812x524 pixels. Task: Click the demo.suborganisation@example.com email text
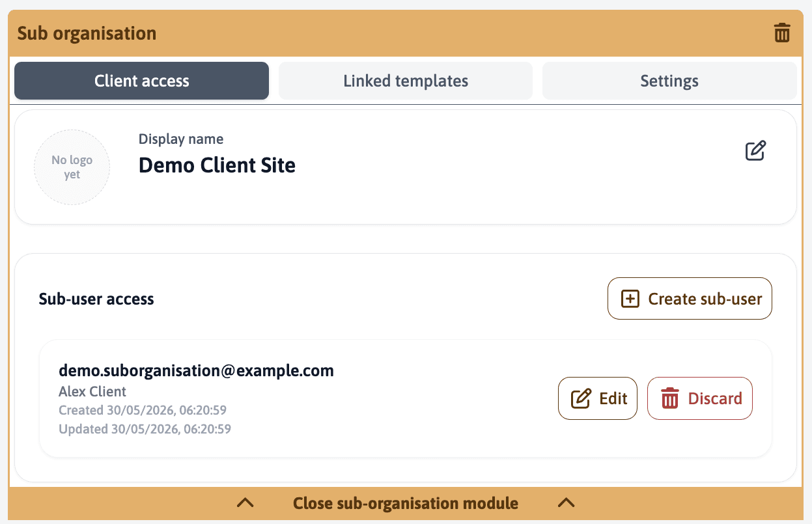click(x=196, y=370)
